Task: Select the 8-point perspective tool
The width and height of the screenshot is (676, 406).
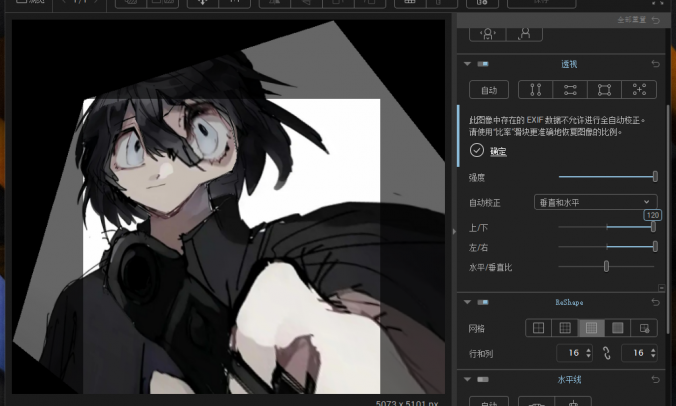Action: point(638,90)
